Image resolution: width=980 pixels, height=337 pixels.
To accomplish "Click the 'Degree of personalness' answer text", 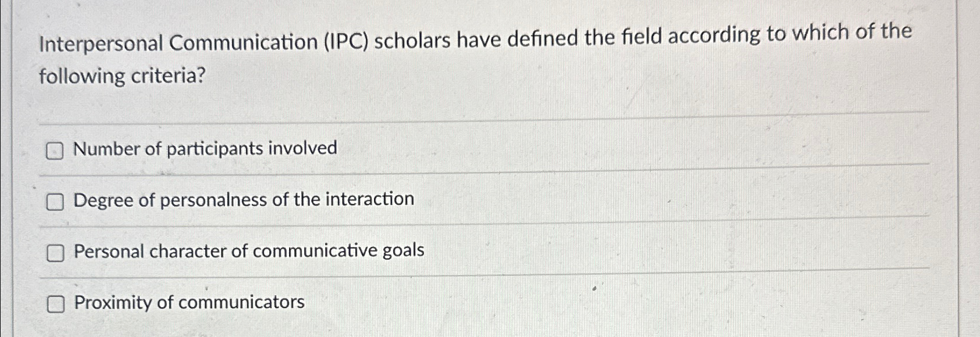I will [243, 200].
